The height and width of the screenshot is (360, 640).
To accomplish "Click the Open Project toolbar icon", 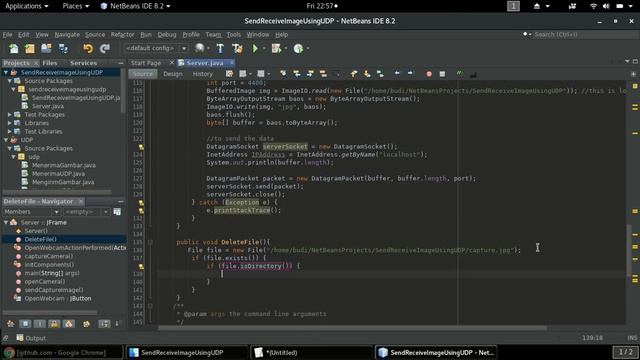I will 46,49.
